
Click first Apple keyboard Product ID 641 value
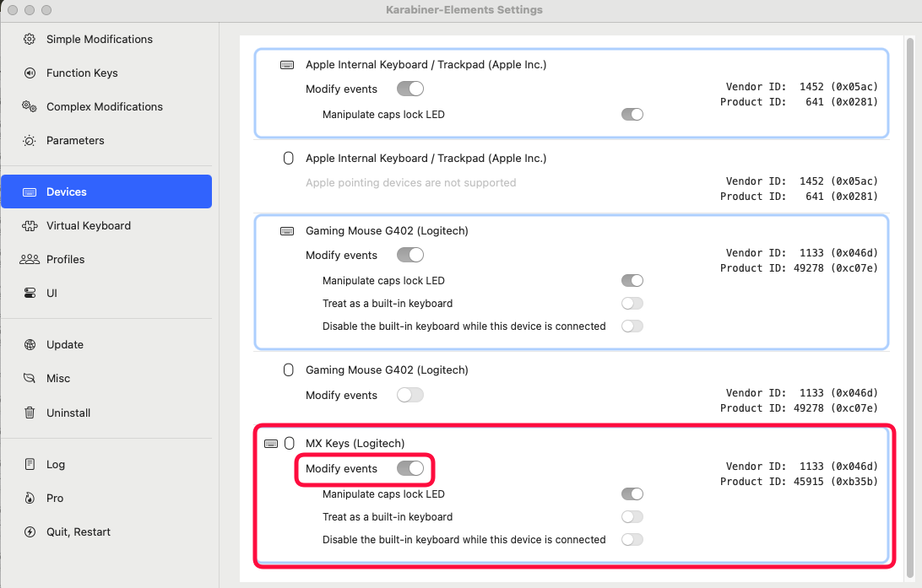(842, 102)
